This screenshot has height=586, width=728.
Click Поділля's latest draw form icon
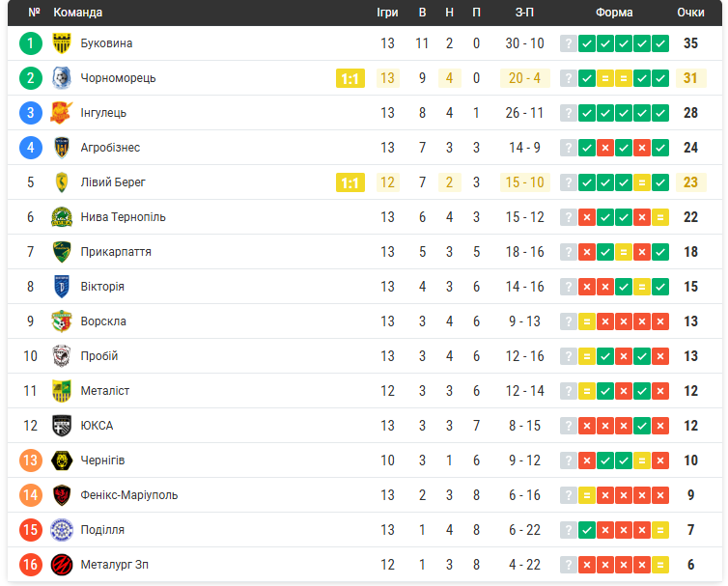(x=660, y=530)
